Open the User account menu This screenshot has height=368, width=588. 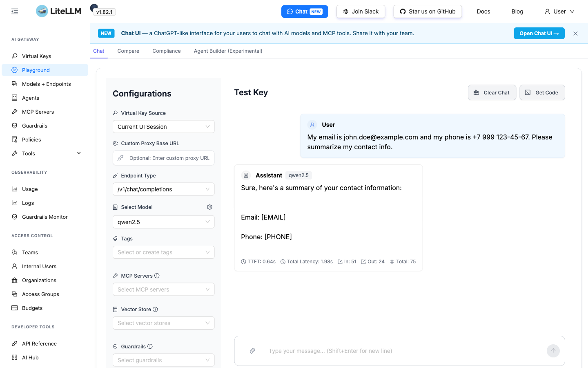pos(559,11)
